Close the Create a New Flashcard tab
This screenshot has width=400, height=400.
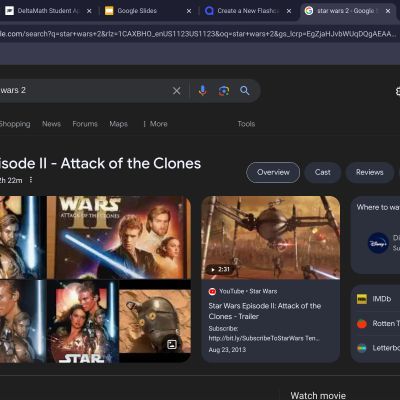(x=289, y=11)
